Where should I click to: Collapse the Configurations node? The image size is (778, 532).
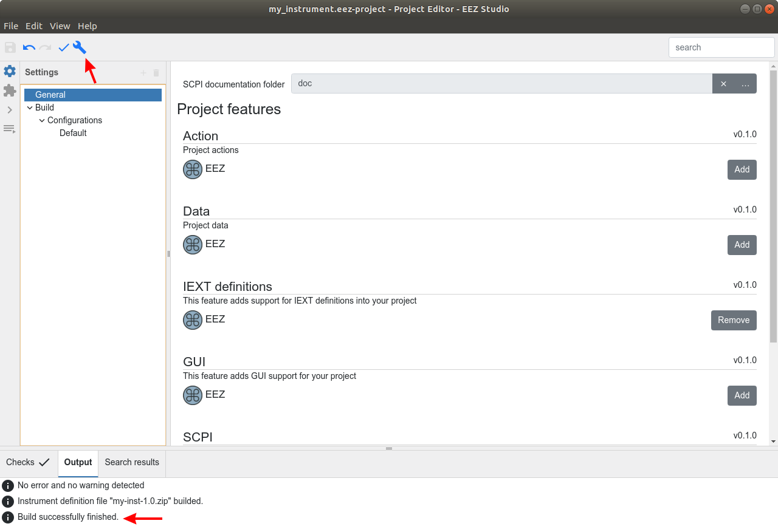point(41,120)
